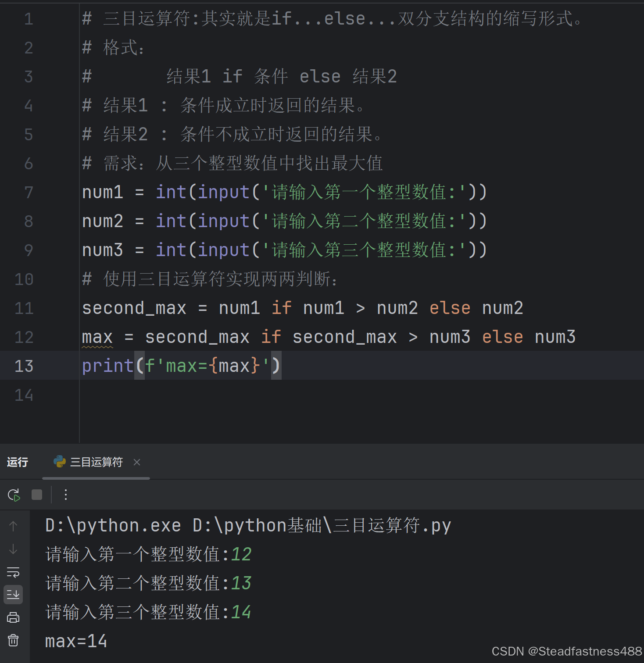Image resolution: width=644 pixels, height=663 pixels.
Task: Click line number 13 in the gutter
Action: pos(24,366)
